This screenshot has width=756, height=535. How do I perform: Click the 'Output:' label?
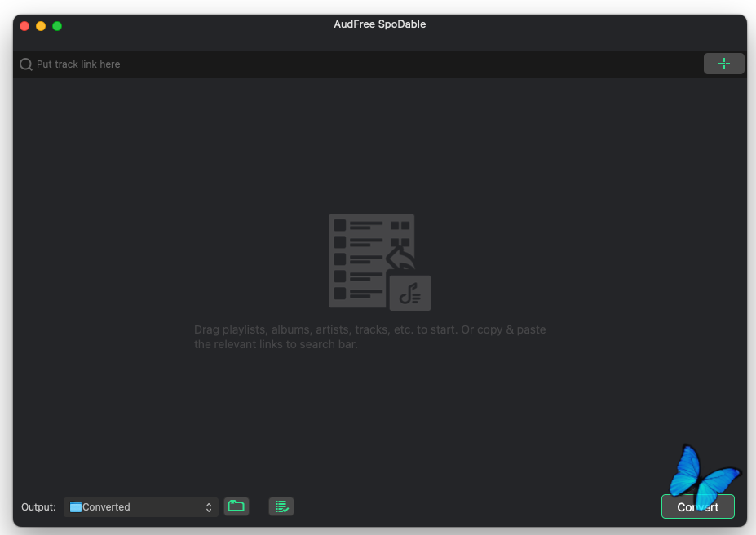(x=38, y=507)
